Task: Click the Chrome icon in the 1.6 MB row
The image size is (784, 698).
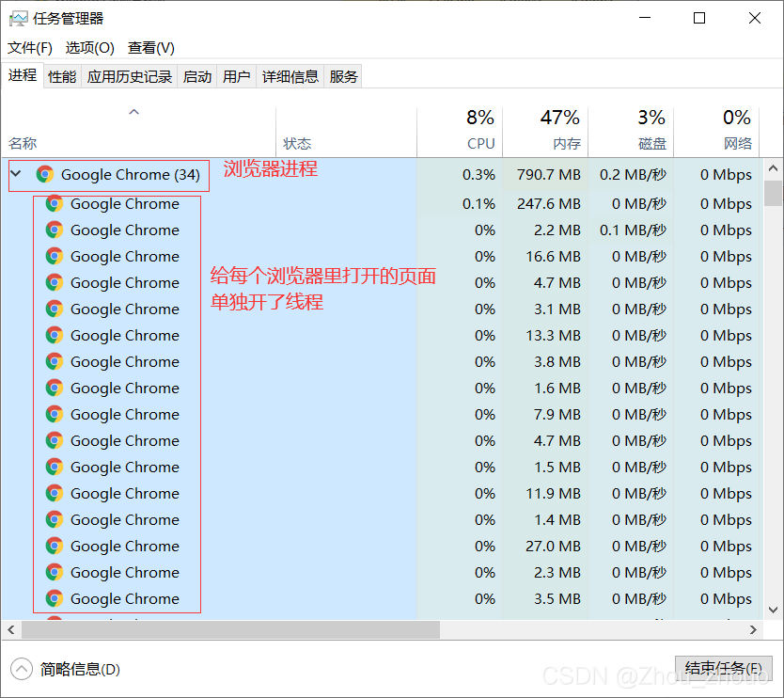Action: pos(55,388)
